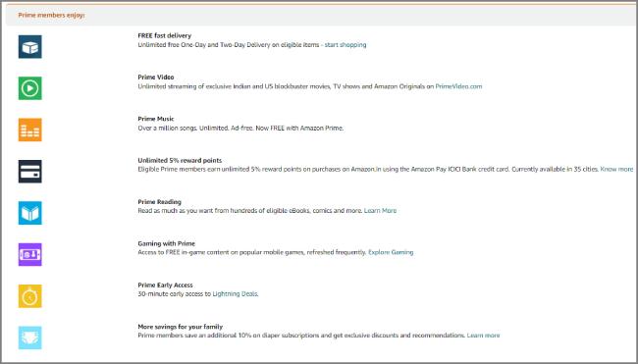Click Learn more under family savings
The height and width of the screenshot is (364, 638).
[483, 336]
